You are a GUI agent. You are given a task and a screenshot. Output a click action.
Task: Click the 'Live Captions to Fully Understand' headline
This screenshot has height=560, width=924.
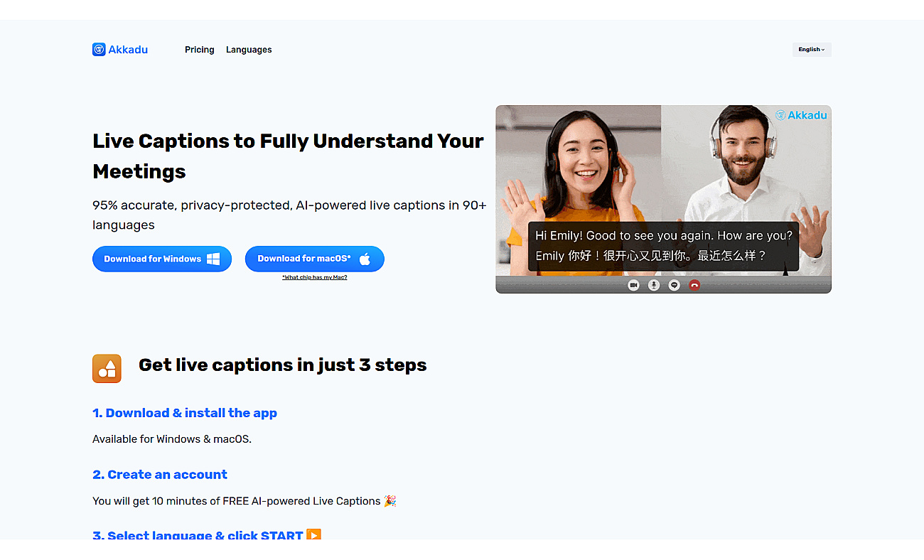pos(288,156)
